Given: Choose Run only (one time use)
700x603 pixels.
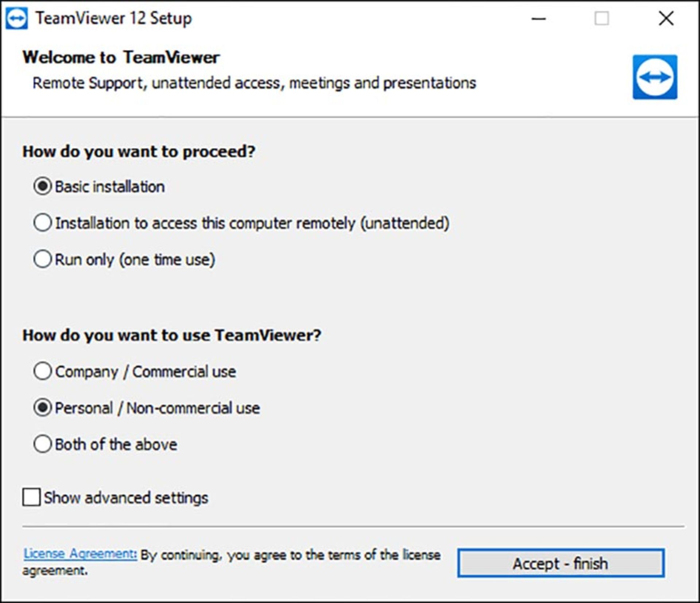Looking at the screenshot, I should click(43, 259).
